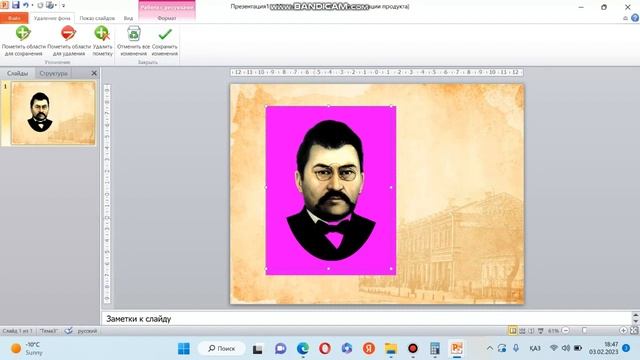
Task: Zoom in with plus button
Action: 623,331
